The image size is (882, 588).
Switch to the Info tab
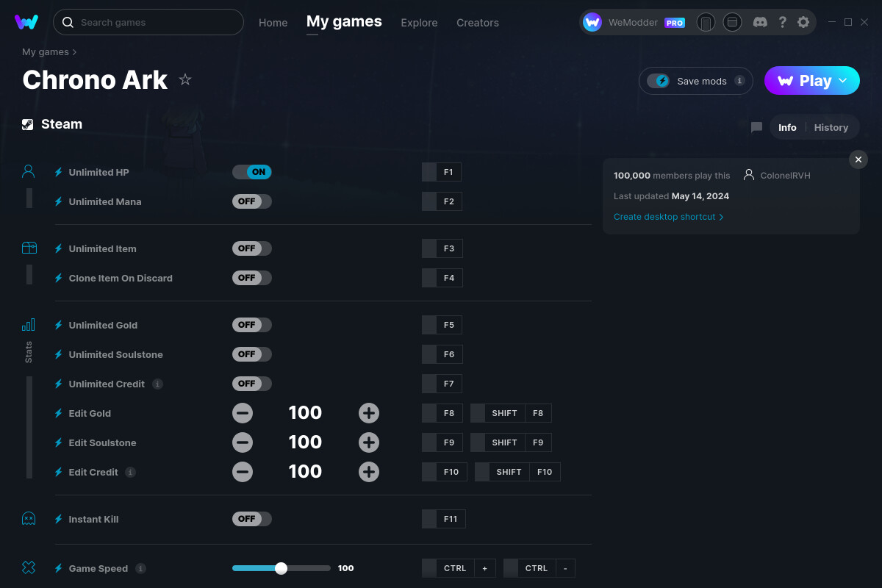pyautogui.click(x=787, y=127)
